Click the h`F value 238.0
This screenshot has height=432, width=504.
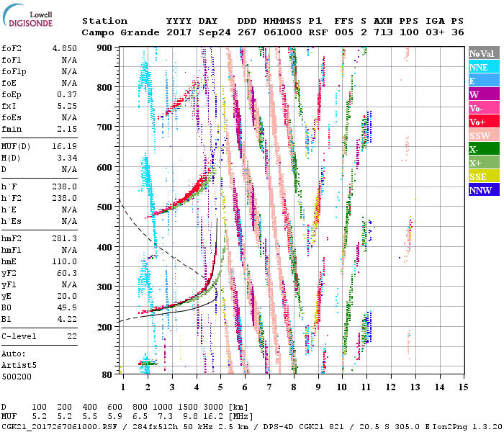65,186
